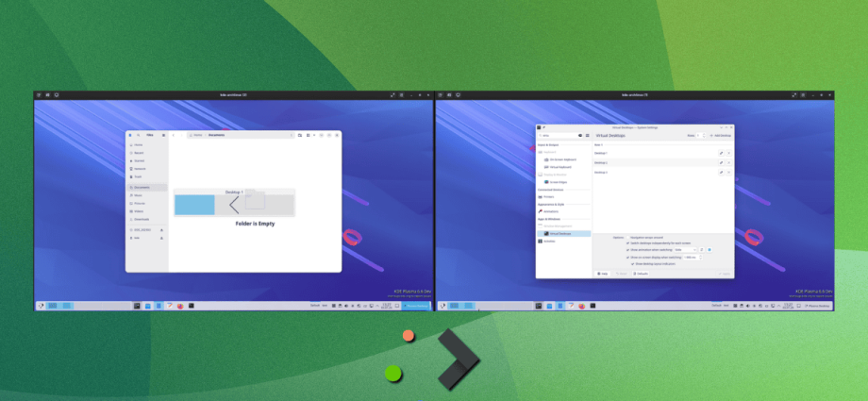Open Starred in the Files sidebar
The width and height of the screenshot is (868, 401).
146,160
